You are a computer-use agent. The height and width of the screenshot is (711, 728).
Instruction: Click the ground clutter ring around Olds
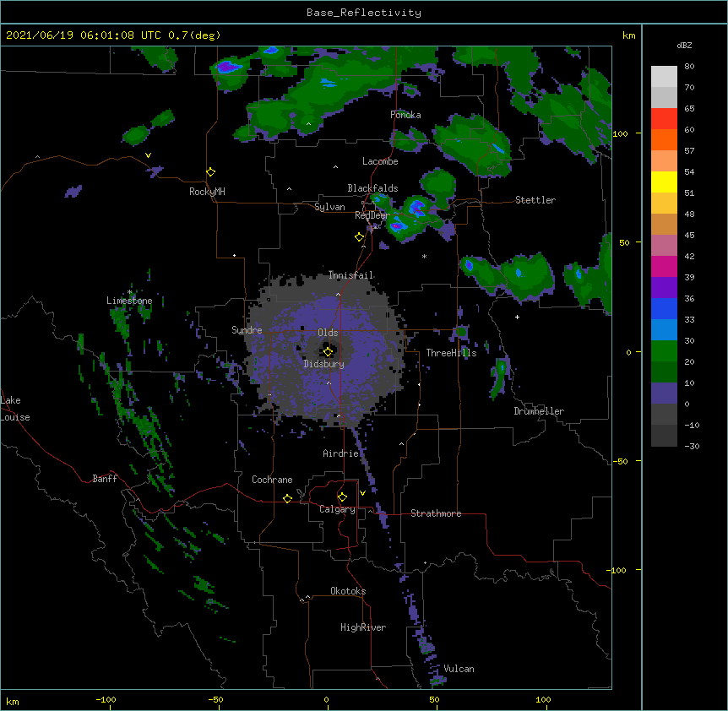pos(325,350)
